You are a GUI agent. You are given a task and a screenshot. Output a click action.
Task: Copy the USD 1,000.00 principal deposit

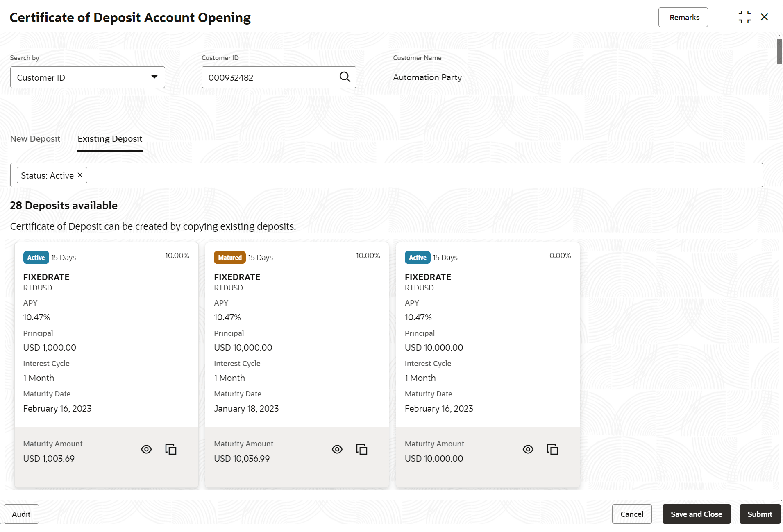(170, 449)
